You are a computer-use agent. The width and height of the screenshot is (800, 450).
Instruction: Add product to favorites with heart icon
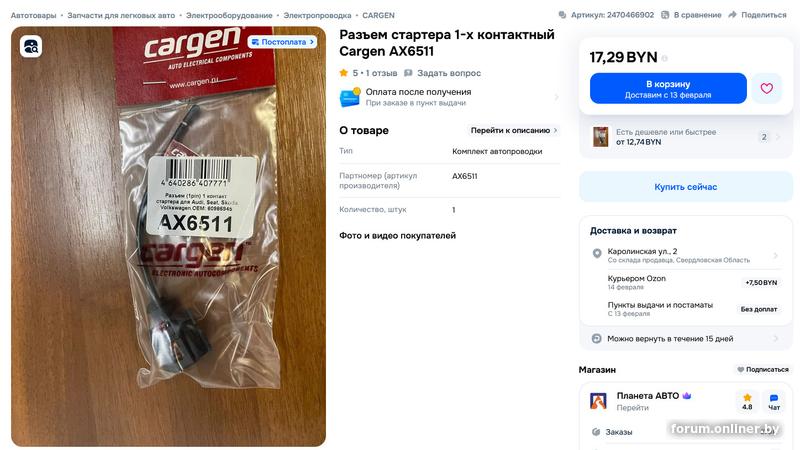click(766, 88)
